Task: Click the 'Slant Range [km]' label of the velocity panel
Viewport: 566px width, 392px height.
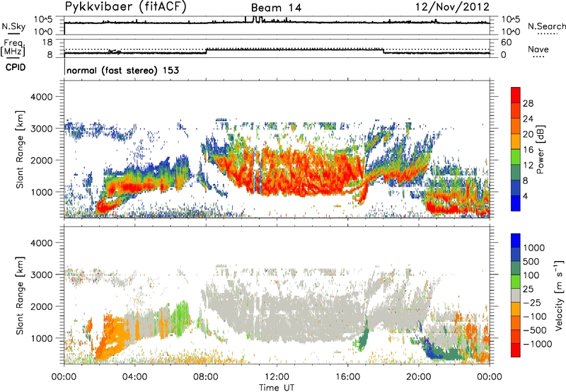Action: tap(20, 296)
